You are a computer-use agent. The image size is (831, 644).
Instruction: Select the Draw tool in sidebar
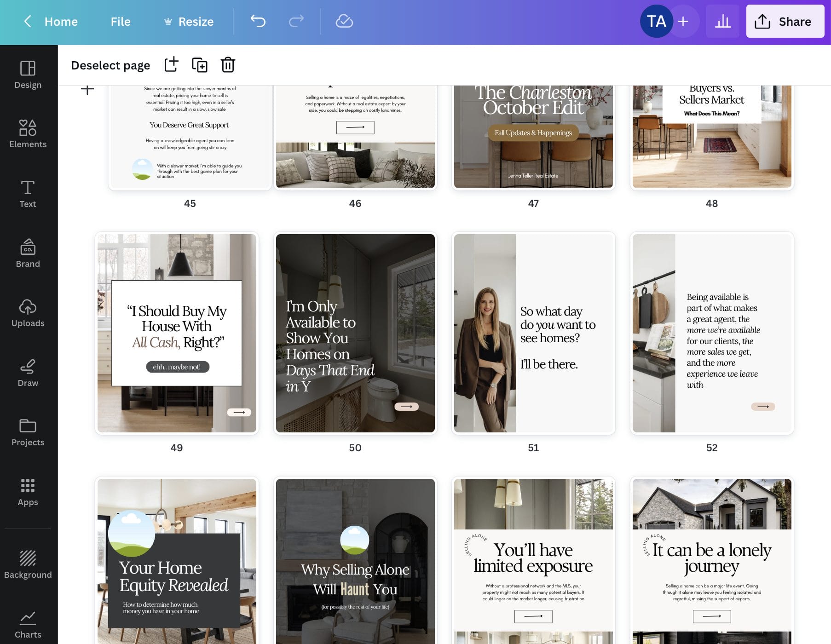[x=28, y=373]
